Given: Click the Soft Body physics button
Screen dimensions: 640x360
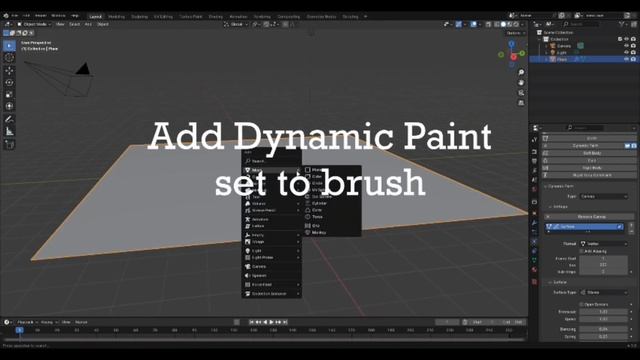Looking at the screenshot, I should point(589,153).
